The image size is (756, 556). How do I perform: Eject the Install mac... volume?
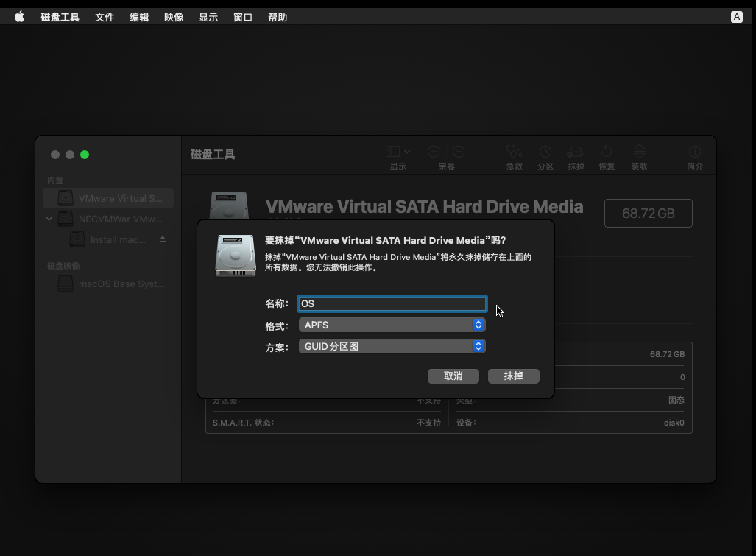pos(163,239)
